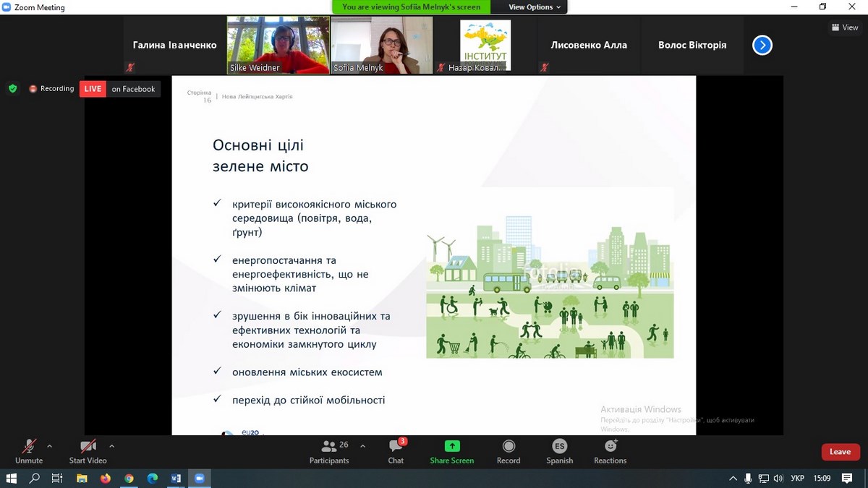This screenshot has height=488, width=868.
Task: Expand video options arrow next to Start Video
Action: pos(111,446)
